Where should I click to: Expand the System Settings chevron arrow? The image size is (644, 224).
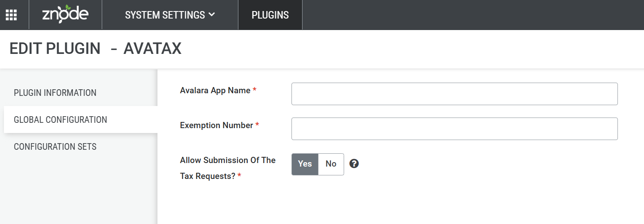click(211, 15)
